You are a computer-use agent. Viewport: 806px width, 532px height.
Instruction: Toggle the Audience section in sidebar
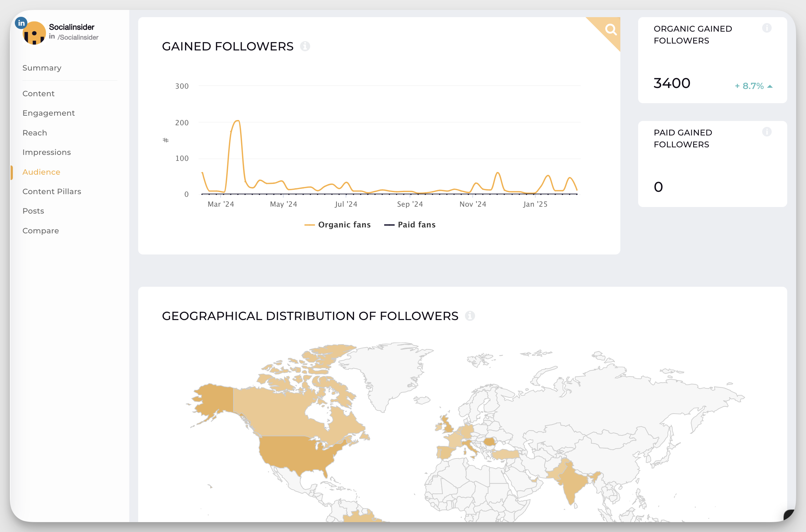(42, 172)
